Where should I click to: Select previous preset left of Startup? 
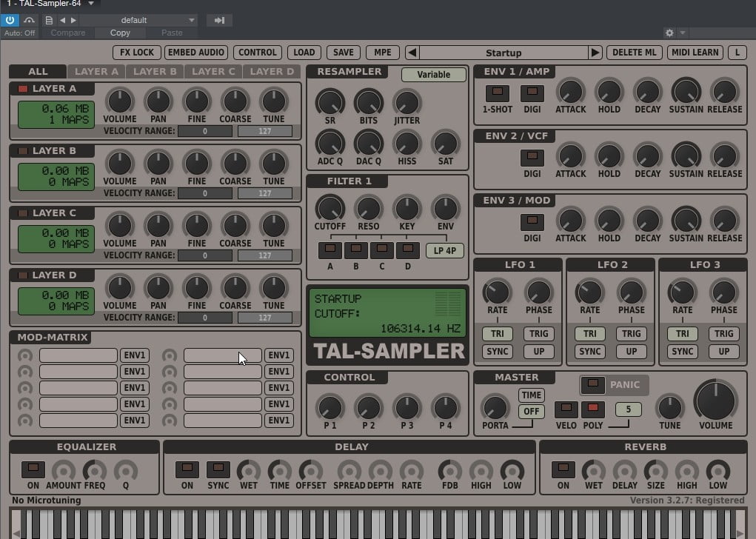[412, 53]
